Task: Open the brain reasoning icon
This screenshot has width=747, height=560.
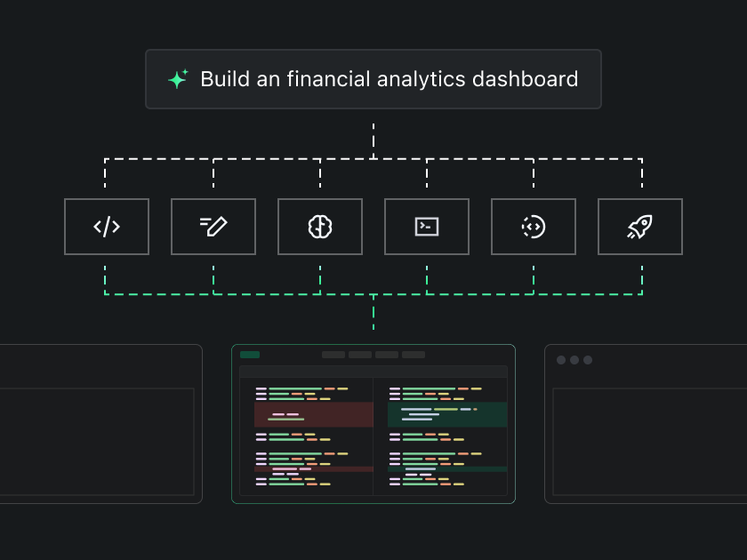Action: [320, 227]
